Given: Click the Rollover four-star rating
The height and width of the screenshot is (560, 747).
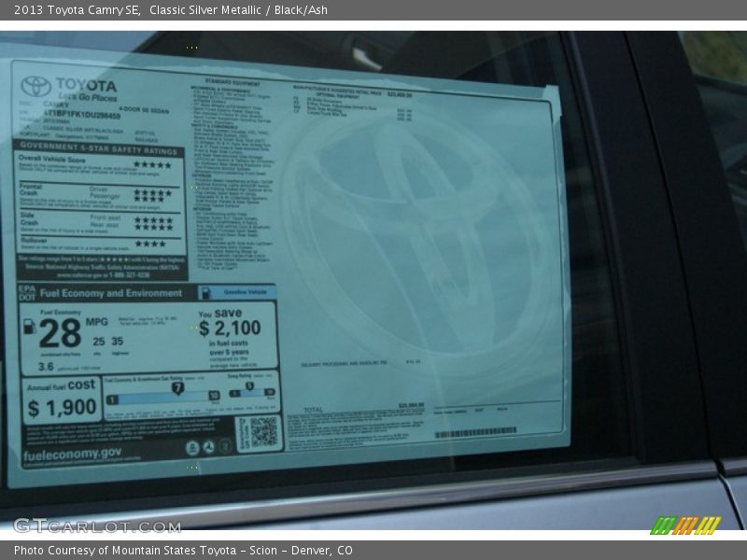Looking at the screenshot, I should [150, 244].
